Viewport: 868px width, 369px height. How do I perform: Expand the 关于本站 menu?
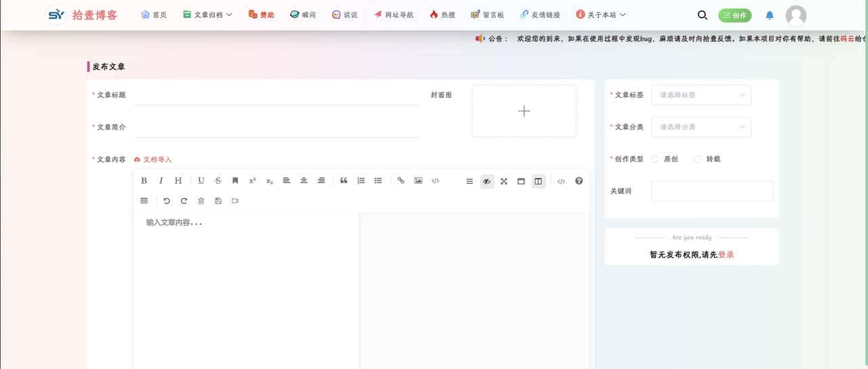(601, 14)
